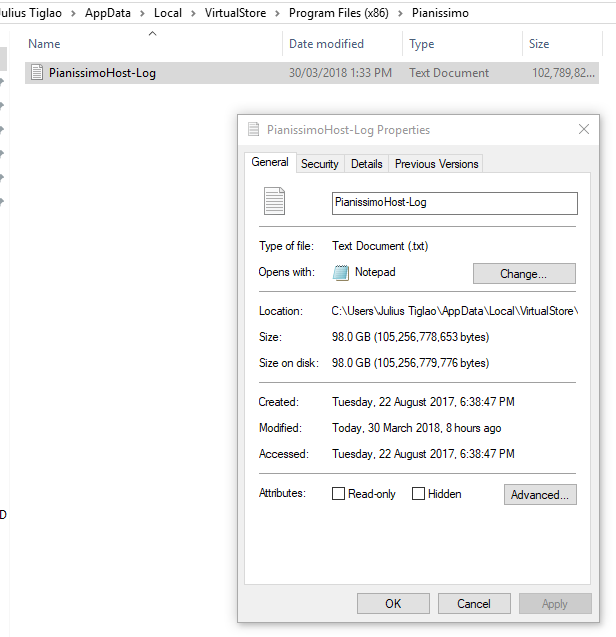This screenshot has height=637, width=616.
Task: Click the file name input field
Action: (454, 203)
